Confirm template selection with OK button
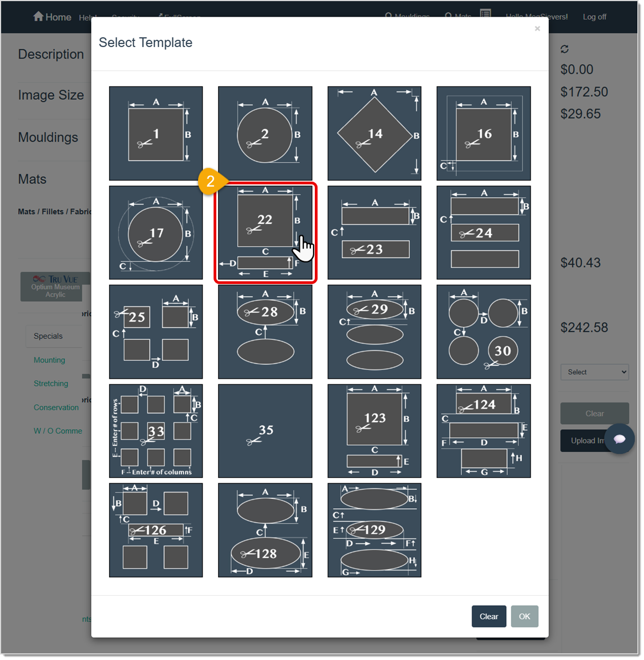Screen dimensions: 644x660 524,616
